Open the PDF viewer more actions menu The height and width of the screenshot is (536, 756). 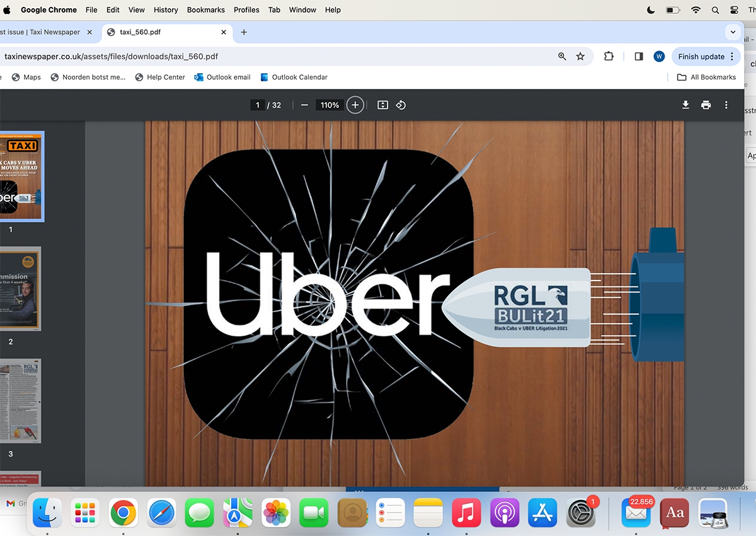pyautogui.click(x=726, y=105)
